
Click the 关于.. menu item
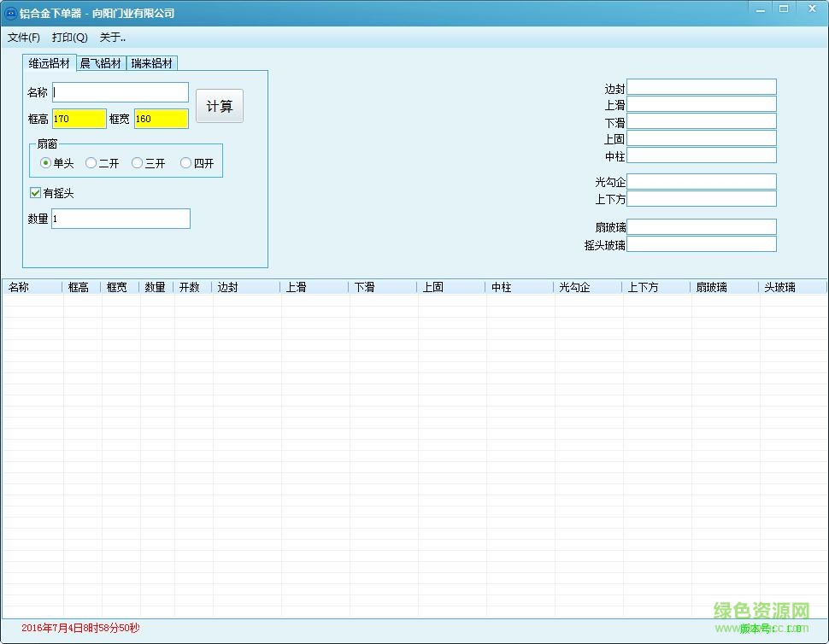tap(112, 38)
